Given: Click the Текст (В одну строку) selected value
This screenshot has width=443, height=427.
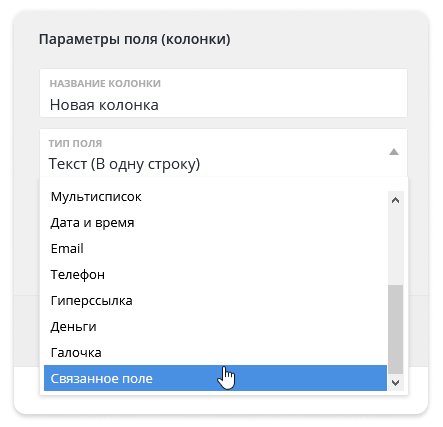Looking at the screenshot, I should tap(124, 164).
